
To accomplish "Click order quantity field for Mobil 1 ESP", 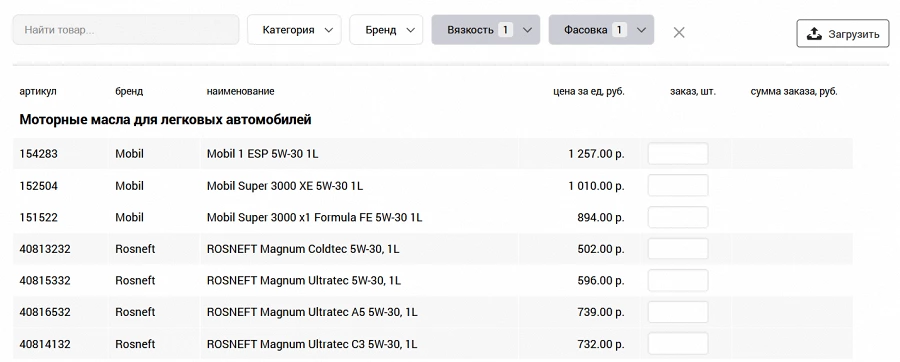I will 678,154.
